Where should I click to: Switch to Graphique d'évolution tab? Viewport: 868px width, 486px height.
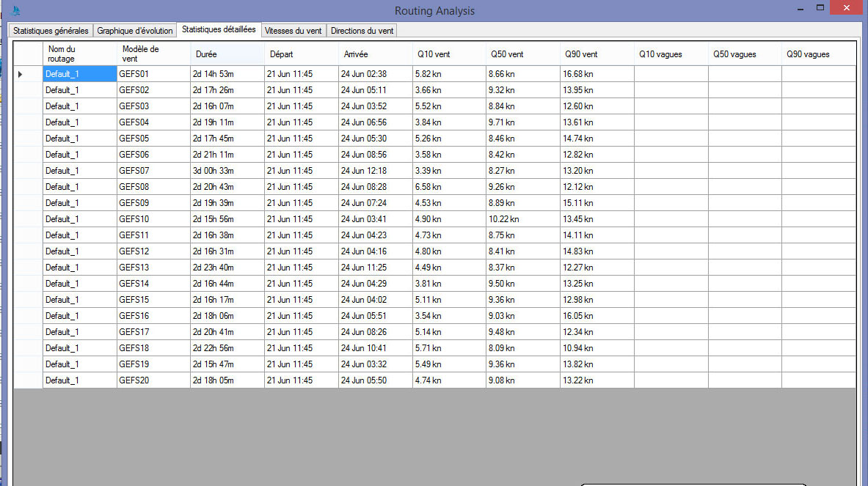tap(135, 31)
